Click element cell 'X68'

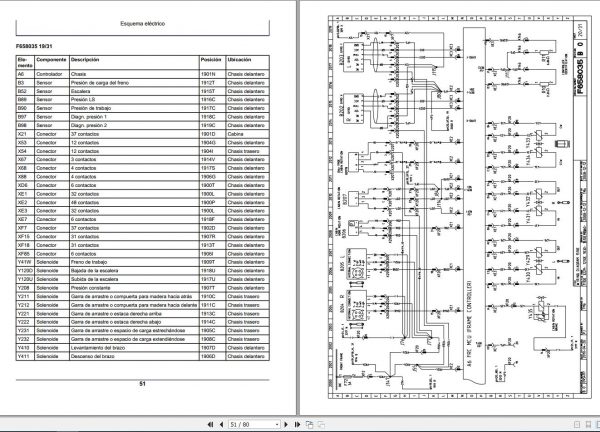click(x=25, y=168)
